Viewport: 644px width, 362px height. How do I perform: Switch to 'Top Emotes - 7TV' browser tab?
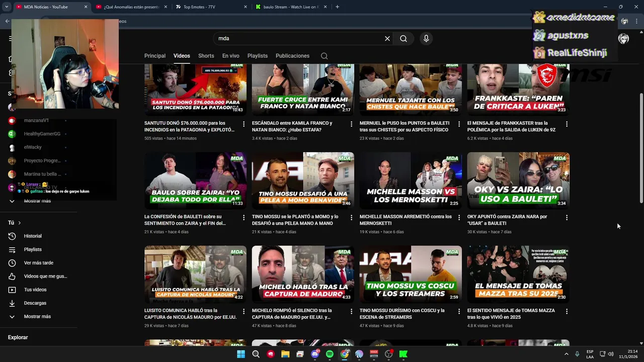pos(211,7)
